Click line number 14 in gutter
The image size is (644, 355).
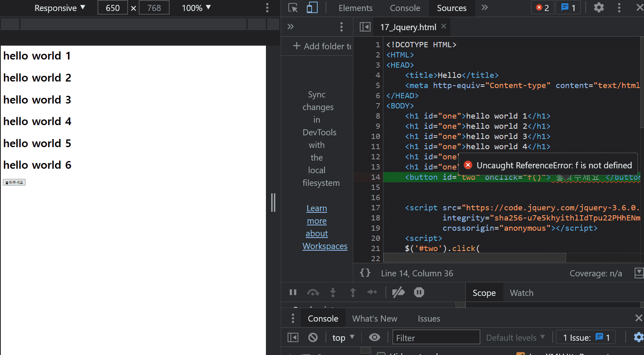coord(375,177)
